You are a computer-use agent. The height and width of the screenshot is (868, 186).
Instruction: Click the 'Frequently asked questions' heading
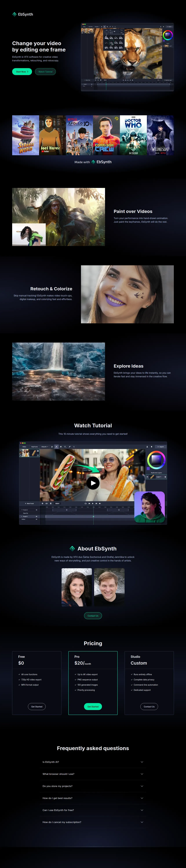coord(93,748)
